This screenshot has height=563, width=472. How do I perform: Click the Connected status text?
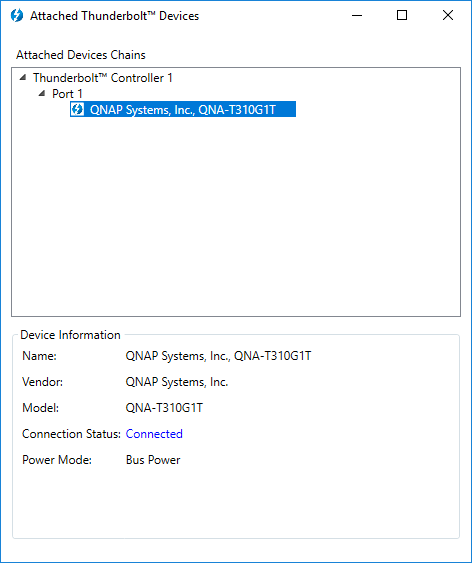click(154, 434)
